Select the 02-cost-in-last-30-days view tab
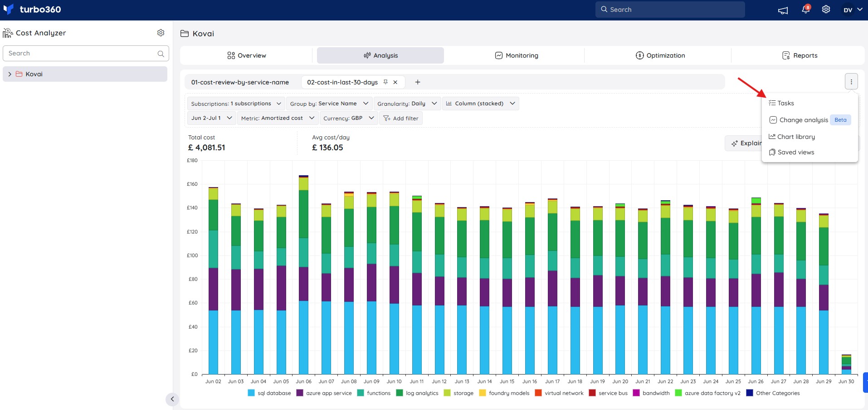 (342, 82)
